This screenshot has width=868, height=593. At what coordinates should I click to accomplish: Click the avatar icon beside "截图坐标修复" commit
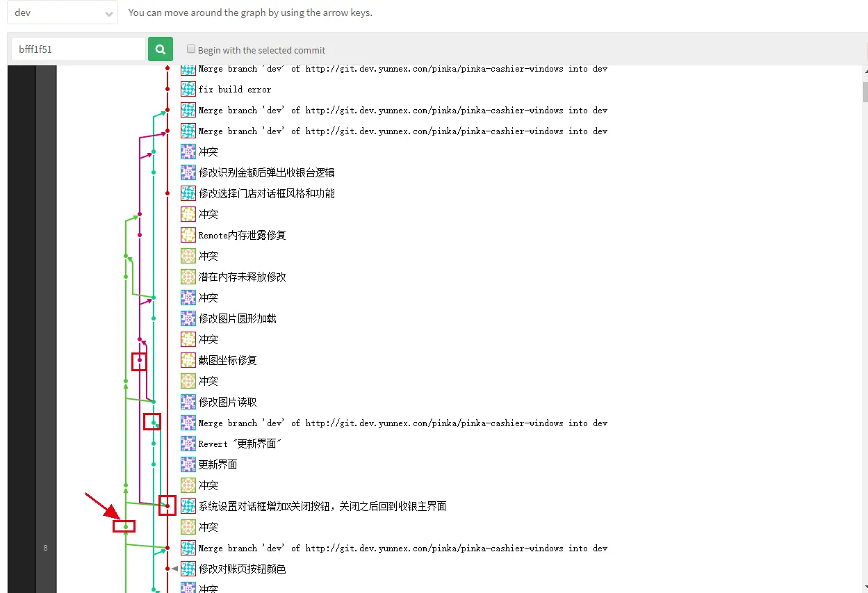coord(188,360)
